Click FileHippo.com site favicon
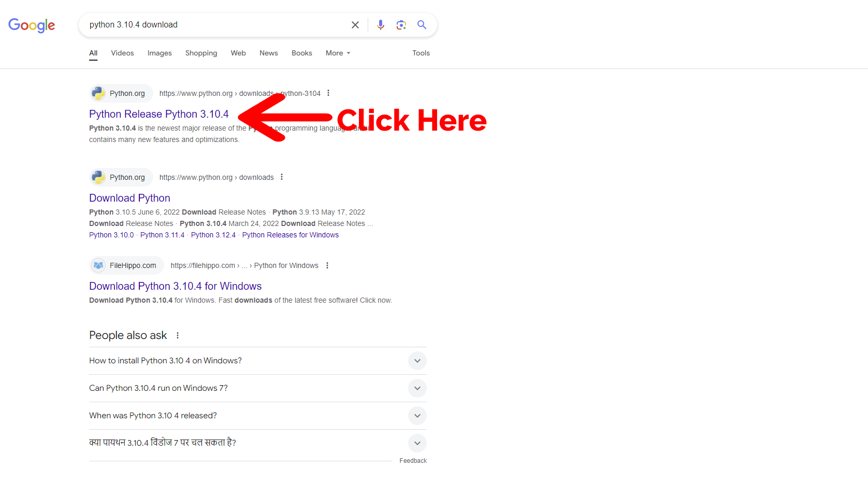Screen dimensions: 868x481 pyautogui.click(x=98, y=265)
